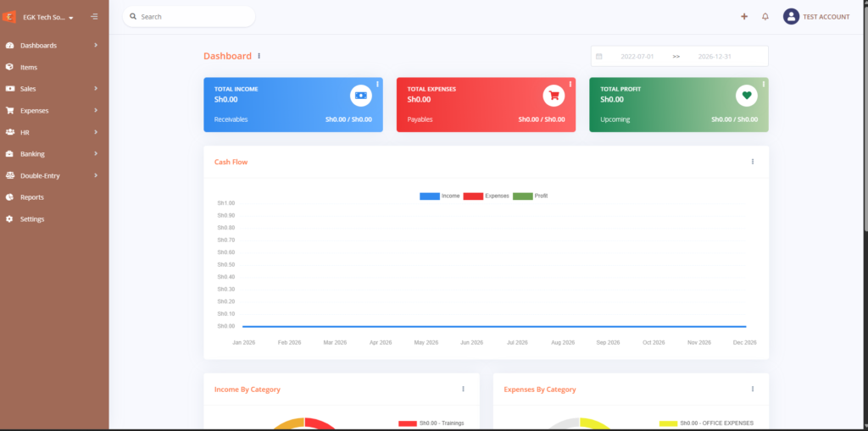This screenshot has width=868, height=431.
Task: Expand the Sales sidebar menu
Action: click(x=51, y=88)
